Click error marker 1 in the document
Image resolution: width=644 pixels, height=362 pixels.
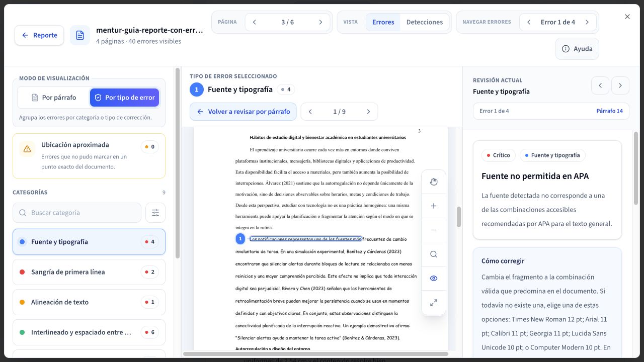(x=240, y=239)
